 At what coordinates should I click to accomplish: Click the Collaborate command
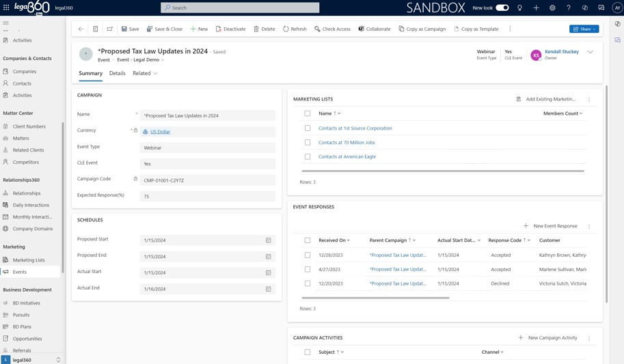click(x=375, y=29)
